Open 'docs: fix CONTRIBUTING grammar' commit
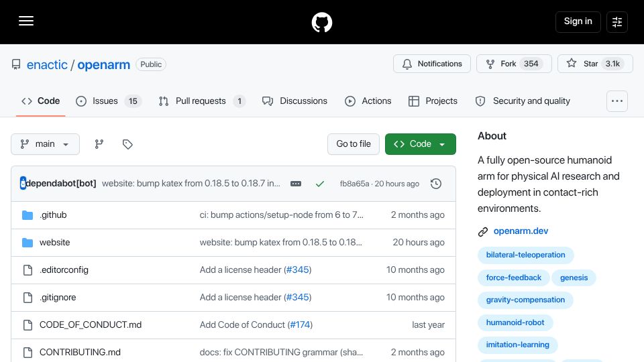 (x=281, y=353)
